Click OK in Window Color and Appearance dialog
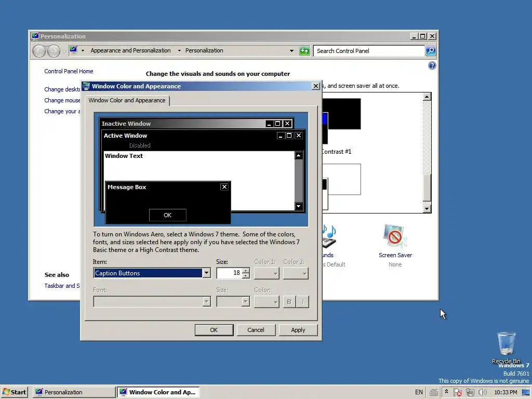Viewport: 532px width, 399px height. pyautogui.click(x=214, y=330)
